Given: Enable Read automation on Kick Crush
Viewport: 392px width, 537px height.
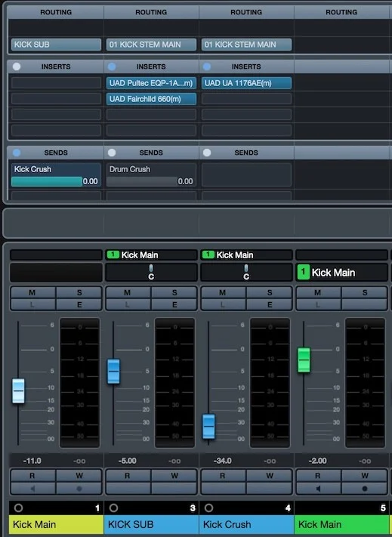Looking at the screenshot, I should (224, 476).
